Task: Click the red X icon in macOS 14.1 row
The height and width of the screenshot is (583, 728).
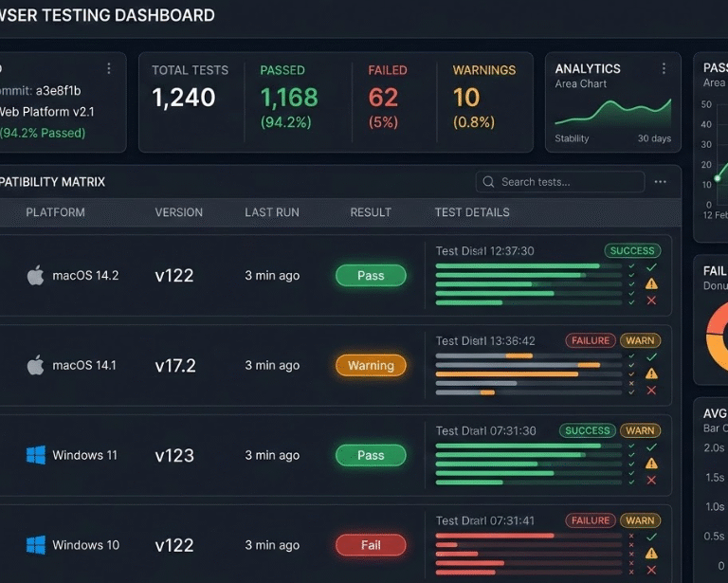Action: click(x=651, y=391)
